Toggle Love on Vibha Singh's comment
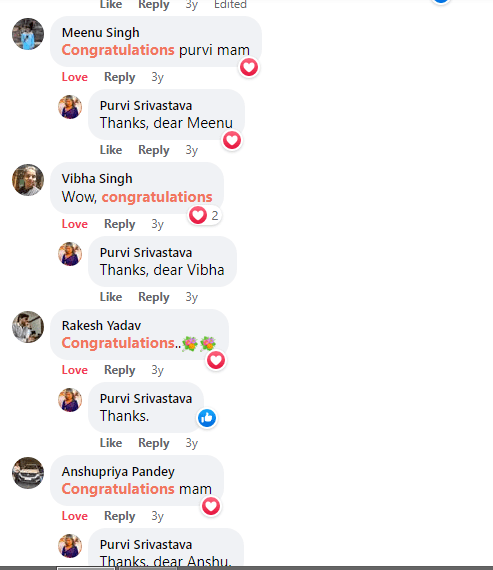 pos(75,224)
